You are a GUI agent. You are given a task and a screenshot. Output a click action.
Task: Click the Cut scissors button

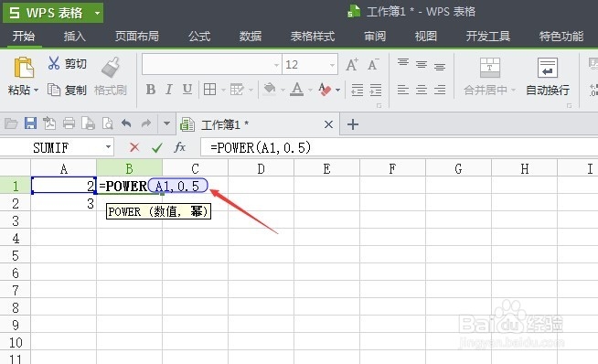pyautogui.click(x=68, y=63)
